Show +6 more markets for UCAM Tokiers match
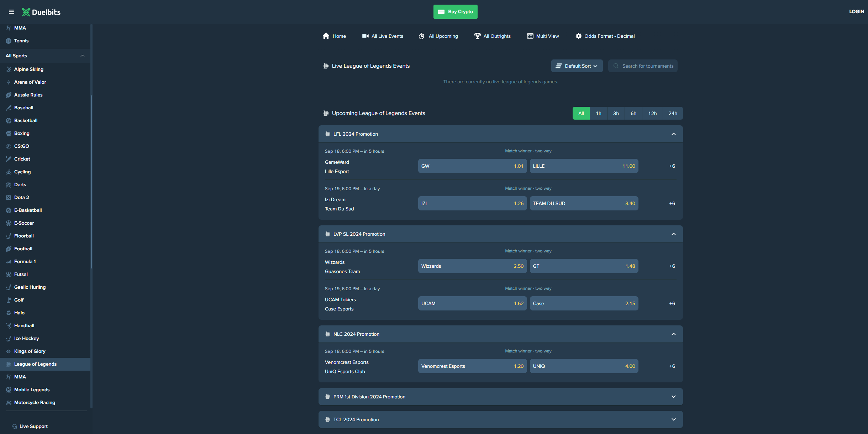 tap(672, 303)
